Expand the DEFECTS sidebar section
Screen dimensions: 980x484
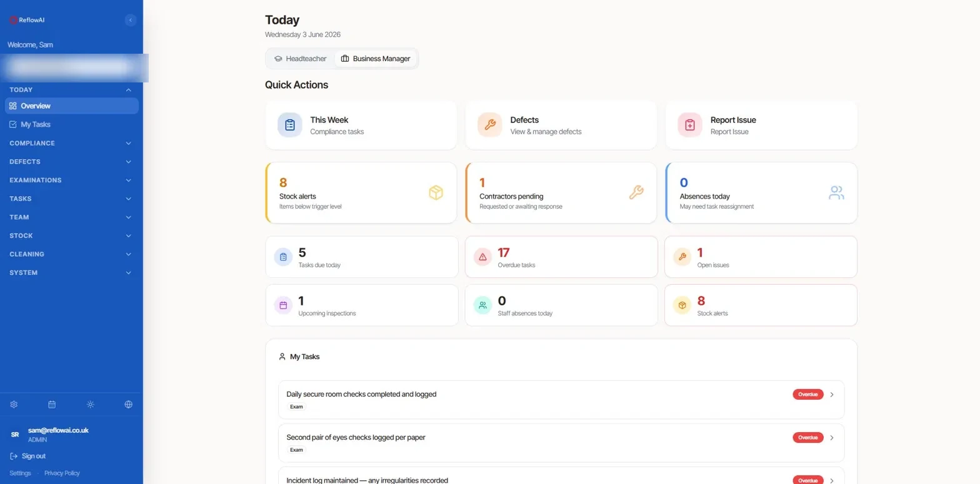(71, 162)
